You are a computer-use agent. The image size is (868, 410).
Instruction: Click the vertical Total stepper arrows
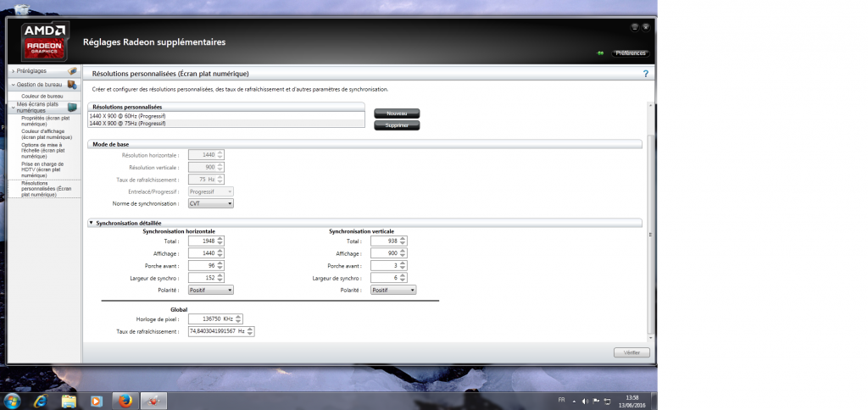click(403, 241)
